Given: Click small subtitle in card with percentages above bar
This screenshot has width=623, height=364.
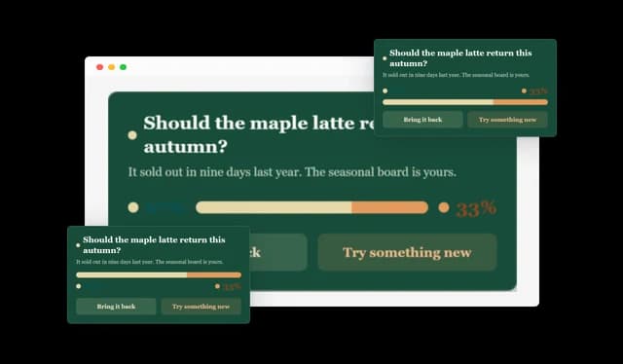Looking at the screenshot, I should 457,75.
